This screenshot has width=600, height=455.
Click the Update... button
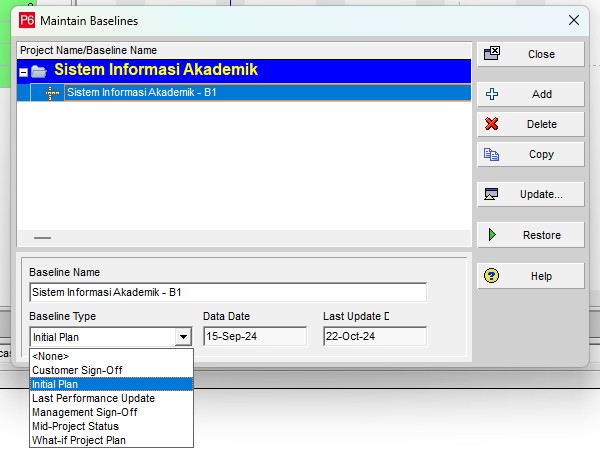[x=530, y=194]
